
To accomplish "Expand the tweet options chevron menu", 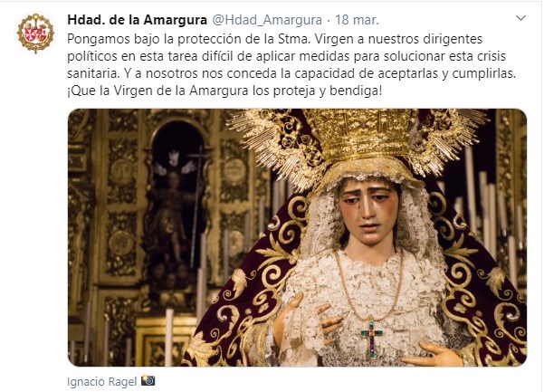I will pos(520,18).
